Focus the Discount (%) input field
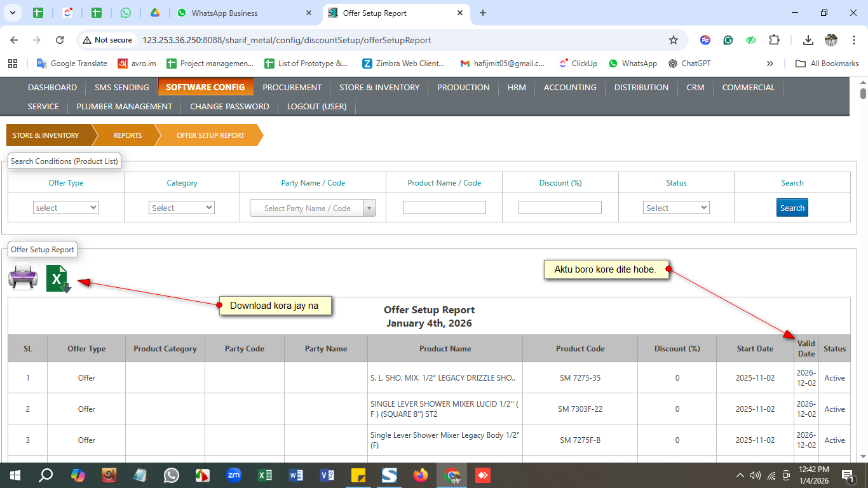868x488 pixels. pos(560,207)
